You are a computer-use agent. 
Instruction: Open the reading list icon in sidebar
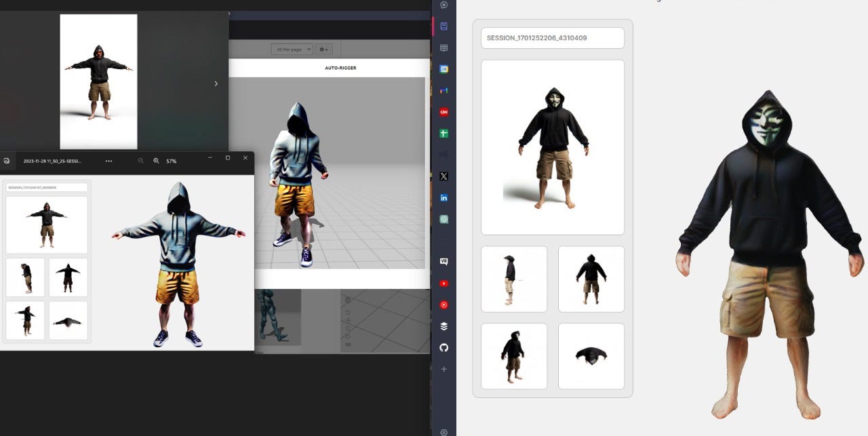(x=444, y=48)
